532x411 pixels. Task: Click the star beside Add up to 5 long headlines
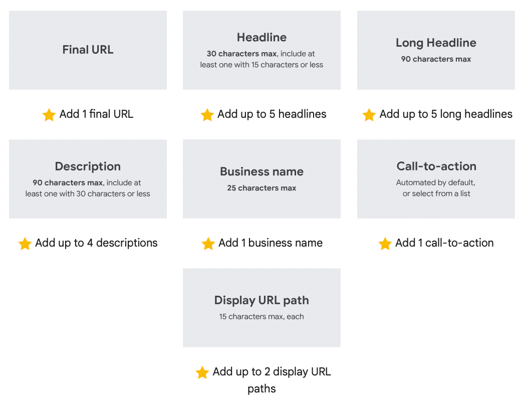point(369,115)
